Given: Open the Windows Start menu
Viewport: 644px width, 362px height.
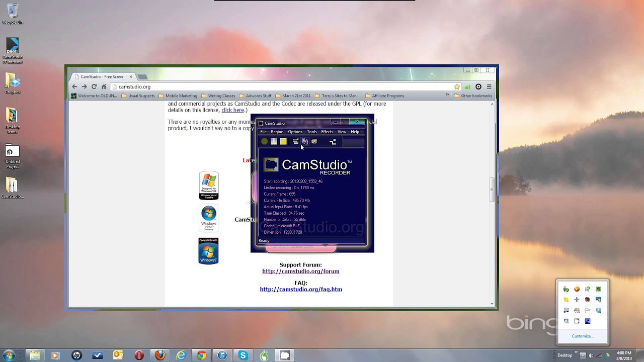Looking at the screenshot, I should 9,355.
